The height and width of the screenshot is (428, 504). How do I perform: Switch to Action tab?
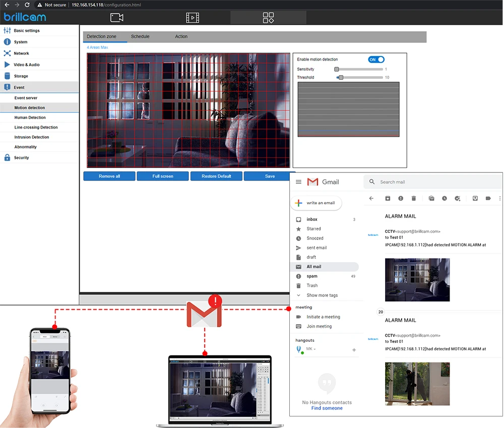pyautogui.click(x=181, y=37)
